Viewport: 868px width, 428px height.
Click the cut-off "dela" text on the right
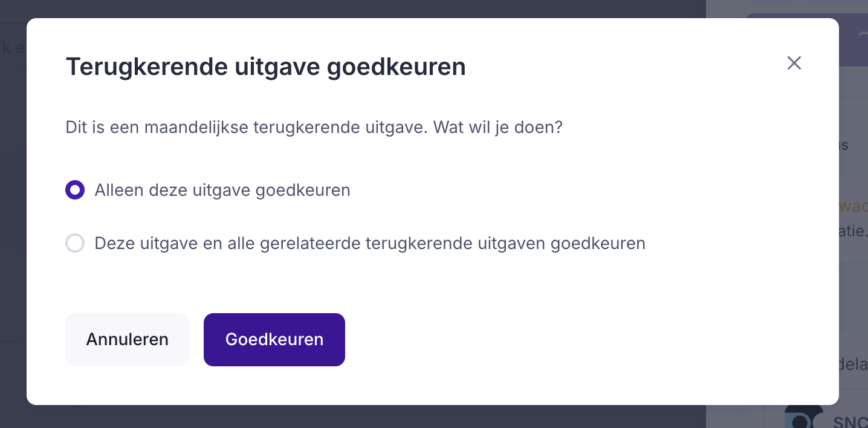pyautogui.click(x=853, y=365)
